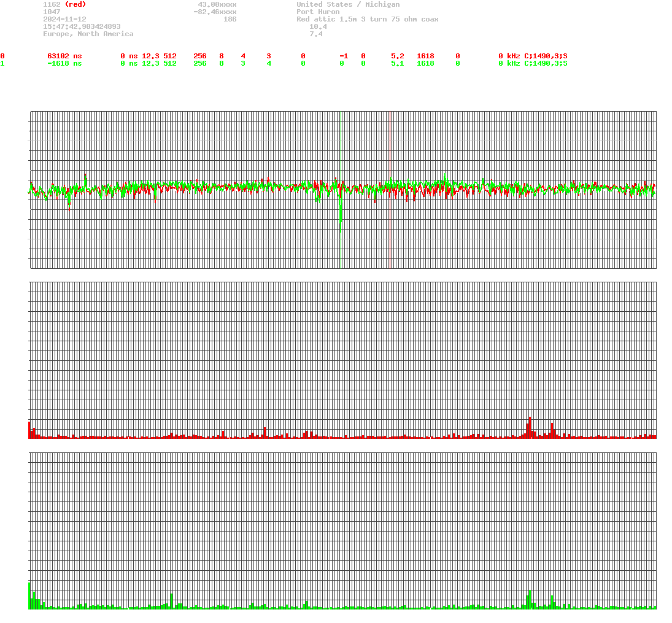
Task: Click the Sampling column header
Action: 434,48
